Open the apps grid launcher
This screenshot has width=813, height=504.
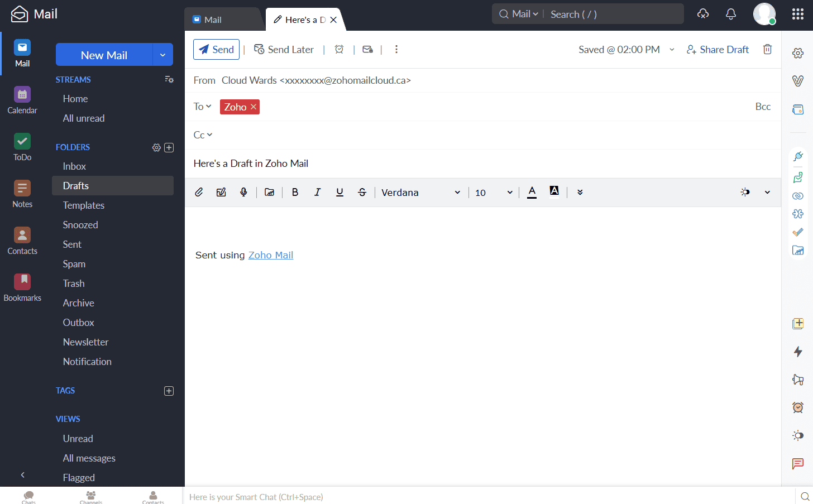pyautogui.click(x=797, y=14)
